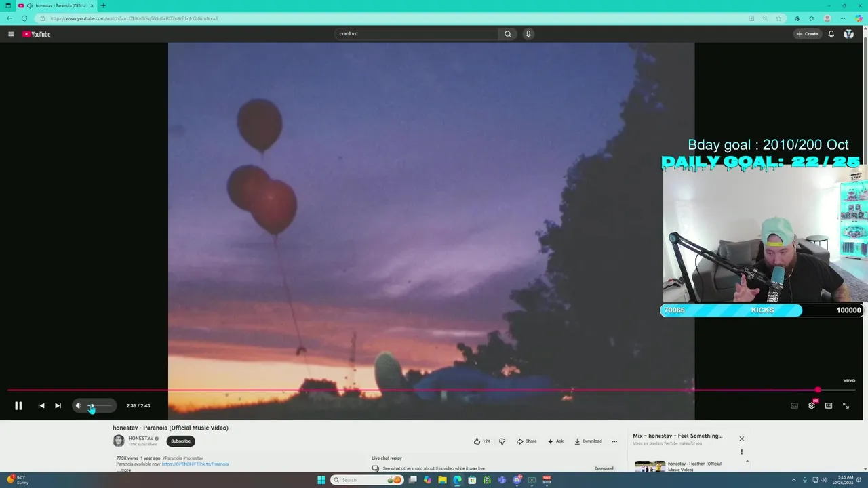Open the Create menu
The image size is (868, 488).
tap(808, 34)
